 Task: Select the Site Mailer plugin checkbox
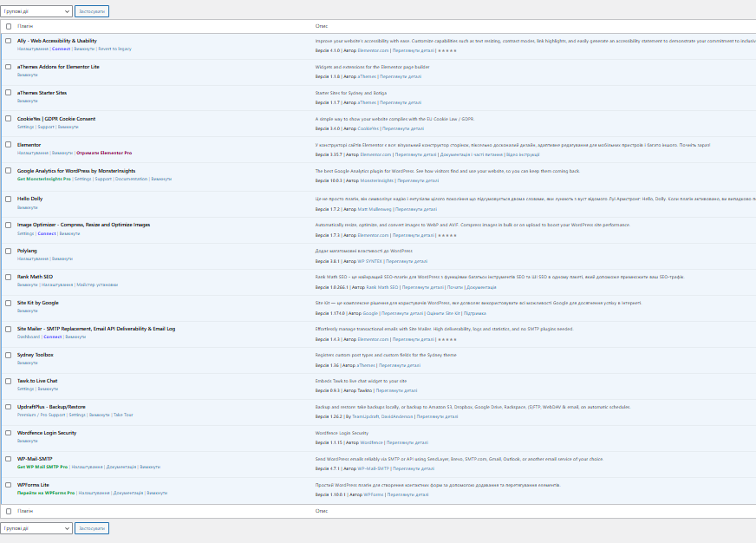[8, 329]
